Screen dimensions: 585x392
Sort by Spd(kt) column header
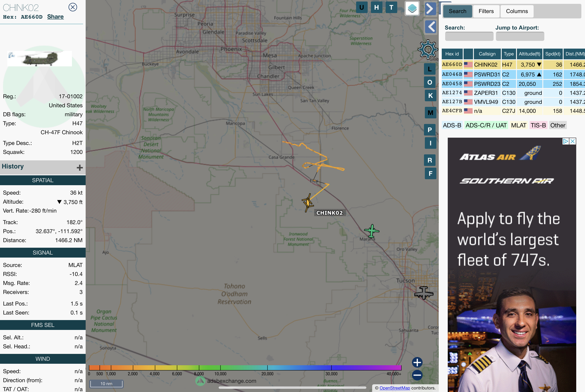pyautogui.click(x=553, y=54)
